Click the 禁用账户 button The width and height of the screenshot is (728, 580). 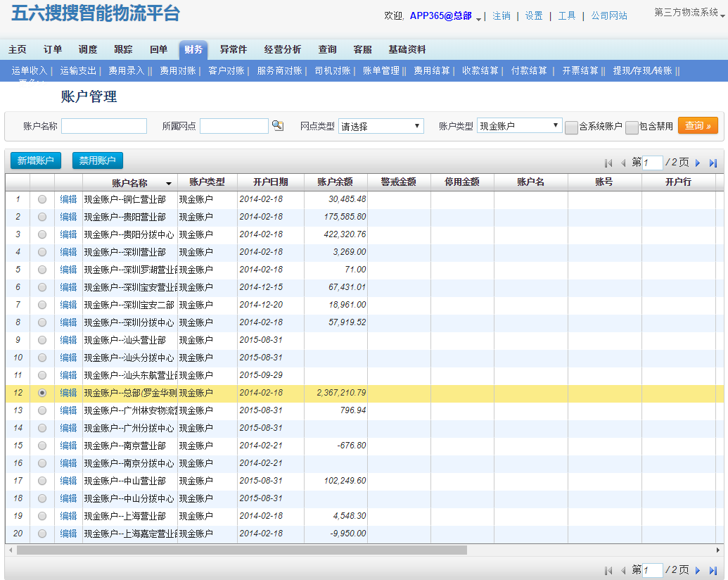pos(98,160)
